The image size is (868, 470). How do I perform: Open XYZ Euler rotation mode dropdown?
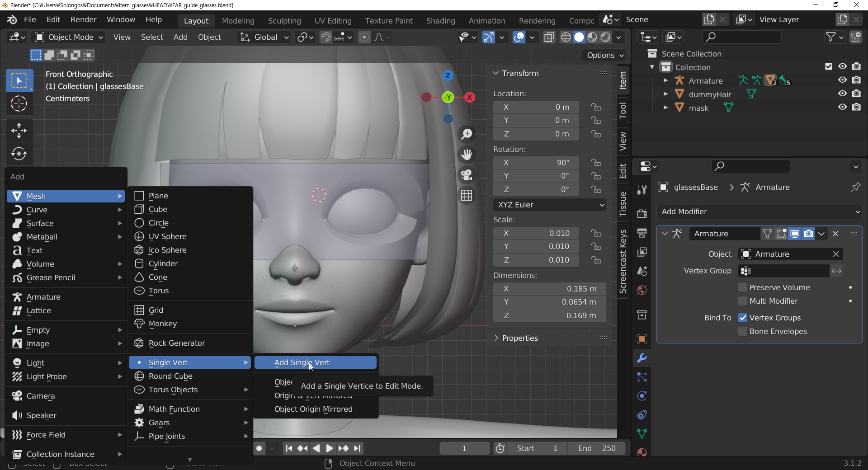tap(550, 205)
